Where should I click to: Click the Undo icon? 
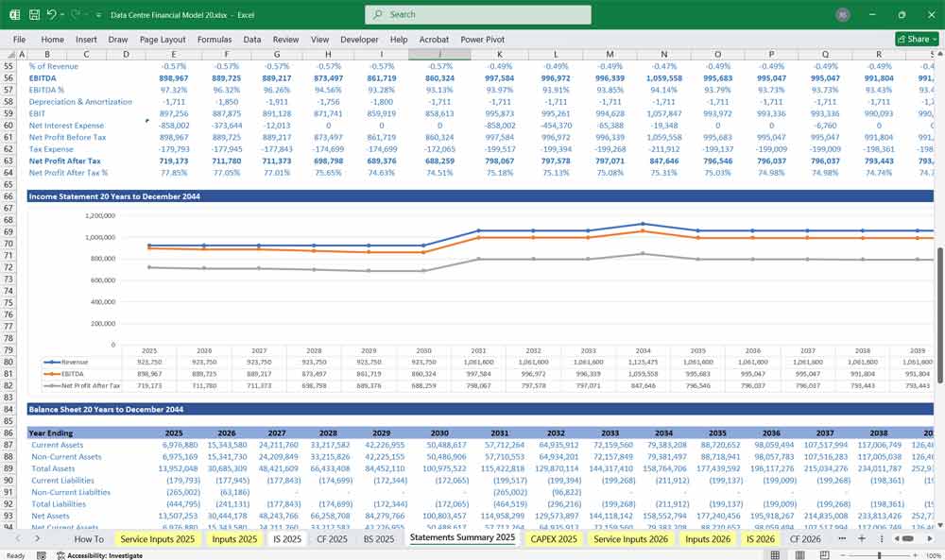click(53, 14)
